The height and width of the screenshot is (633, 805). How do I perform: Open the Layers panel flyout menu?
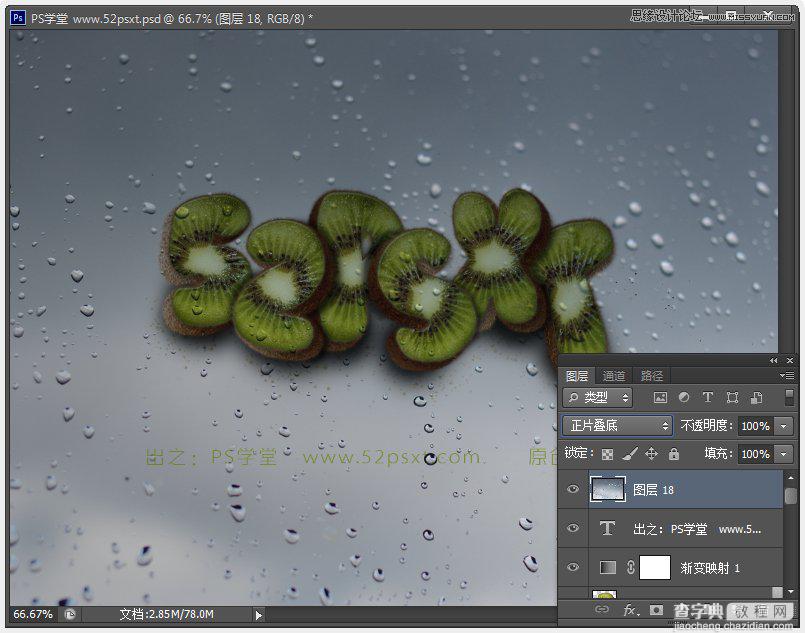click(787, 376)
